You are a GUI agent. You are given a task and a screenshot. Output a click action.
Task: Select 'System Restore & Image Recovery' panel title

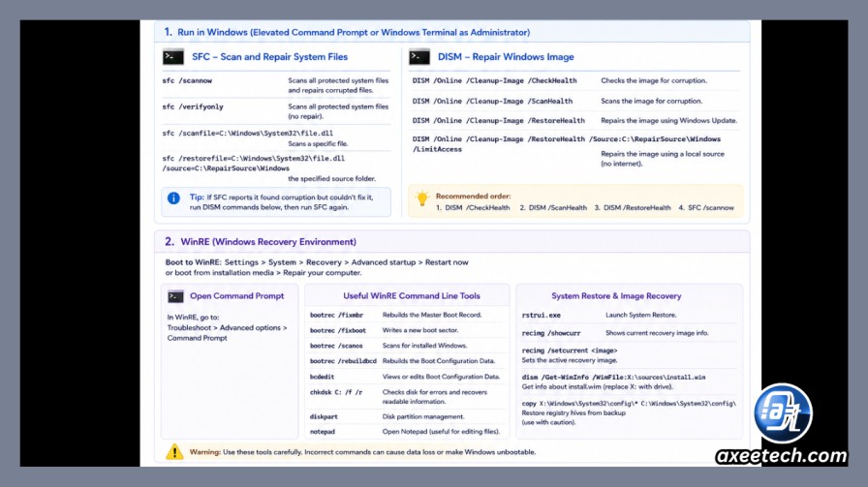(x=616, y=296)
